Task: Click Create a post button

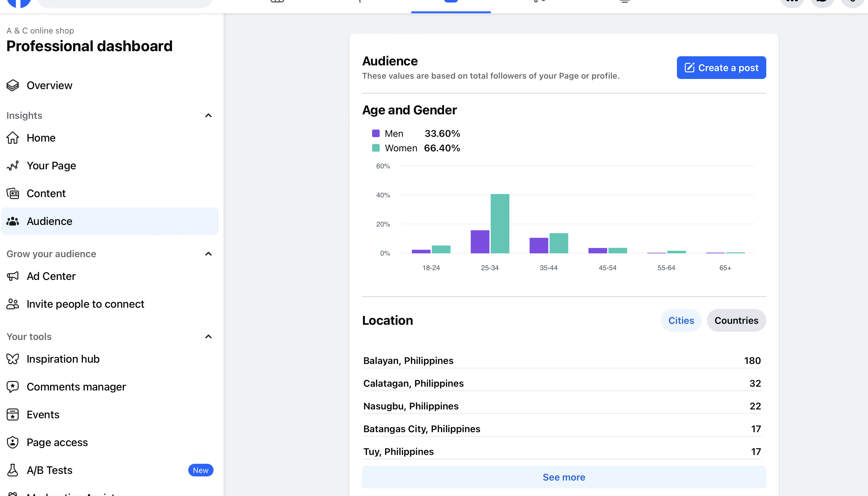Action: point(721,68)
